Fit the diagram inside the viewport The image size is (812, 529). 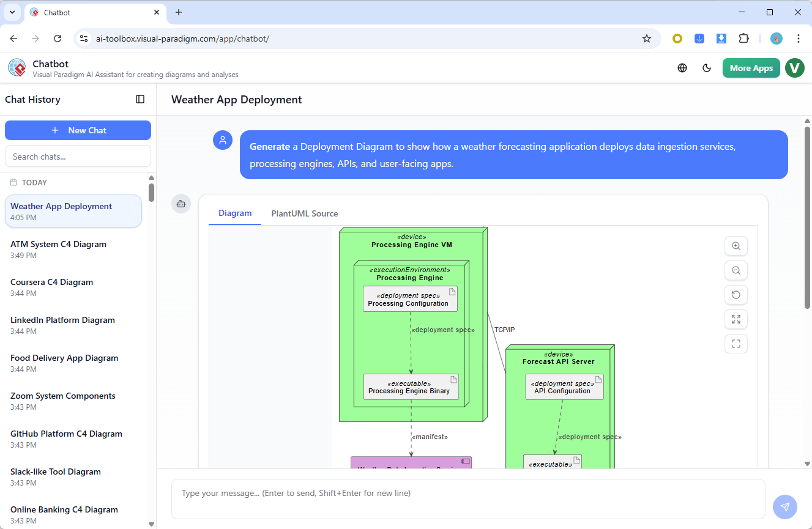pos(736,344)
